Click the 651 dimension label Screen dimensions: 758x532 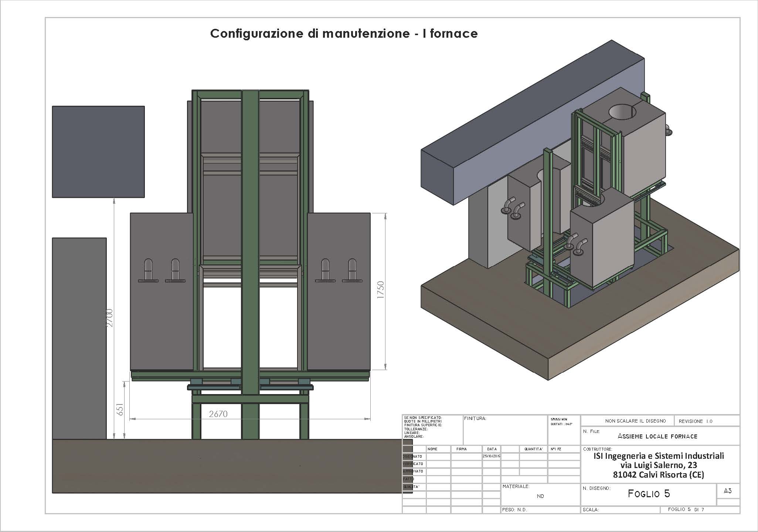(120, 409)
